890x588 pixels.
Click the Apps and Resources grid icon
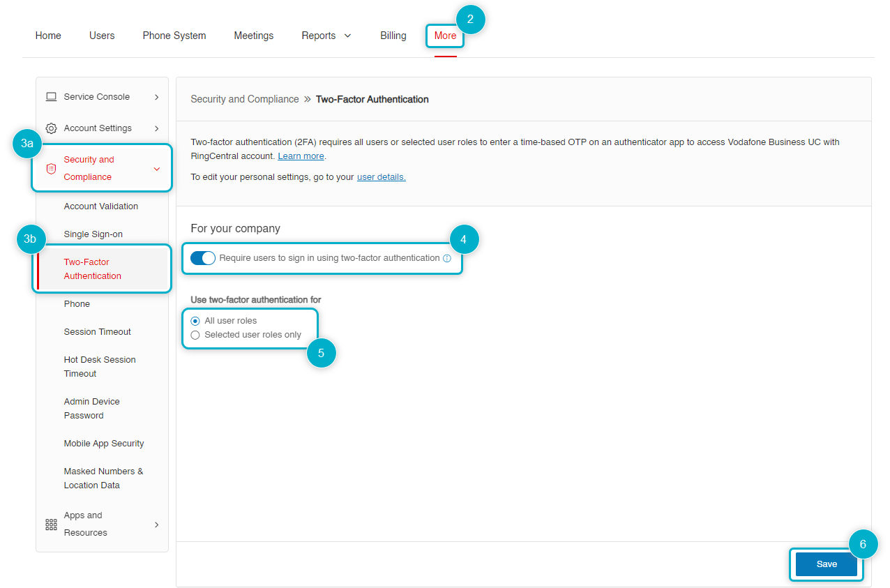(51, 525)
